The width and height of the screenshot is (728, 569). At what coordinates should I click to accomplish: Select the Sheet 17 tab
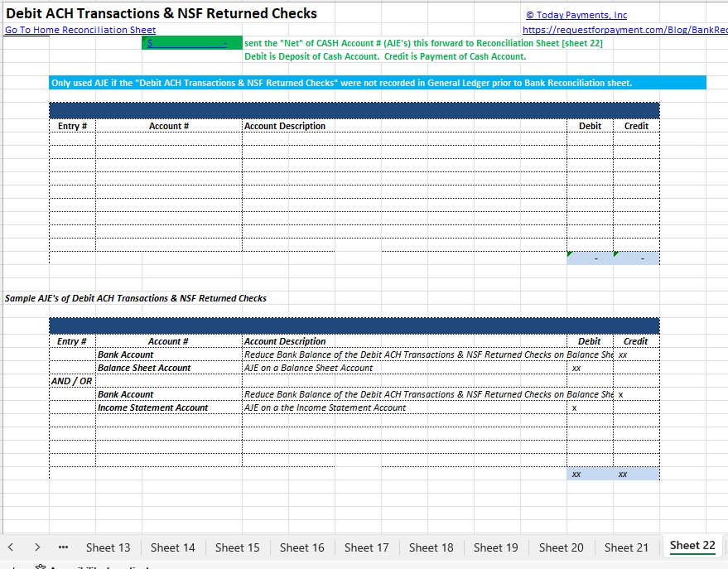(x=366, y=547)
